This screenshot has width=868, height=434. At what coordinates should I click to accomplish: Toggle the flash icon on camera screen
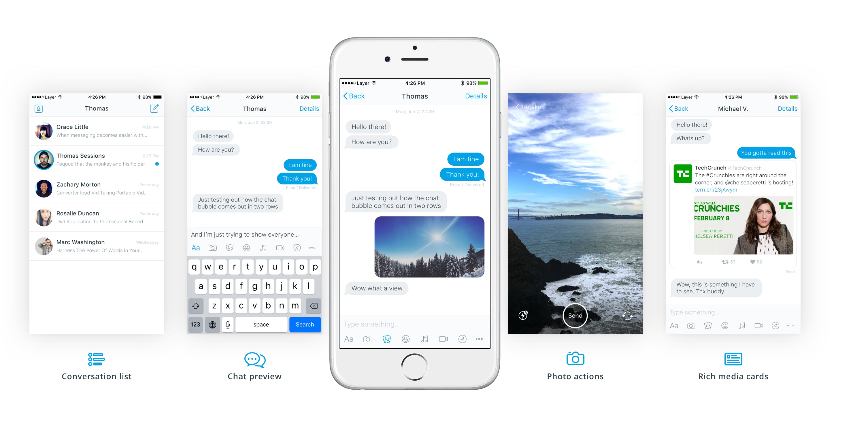point(522,316)
